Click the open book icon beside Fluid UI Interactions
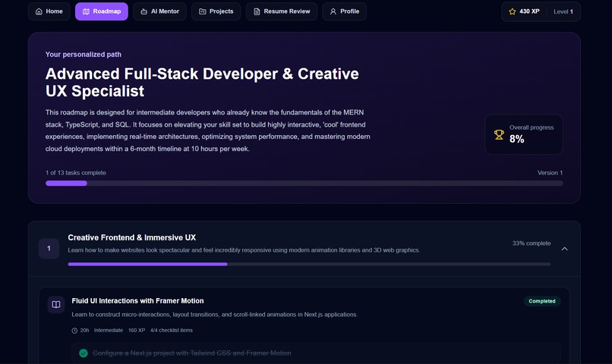 (x=56, y=304)
